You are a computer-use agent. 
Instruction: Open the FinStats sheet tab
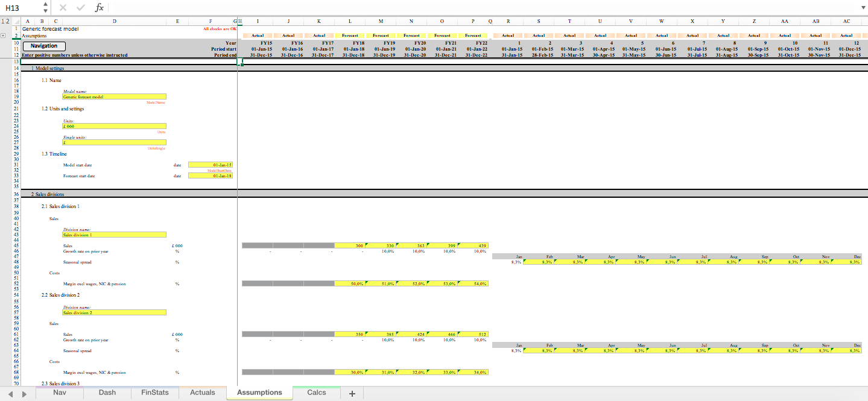[x=154, y=393]
